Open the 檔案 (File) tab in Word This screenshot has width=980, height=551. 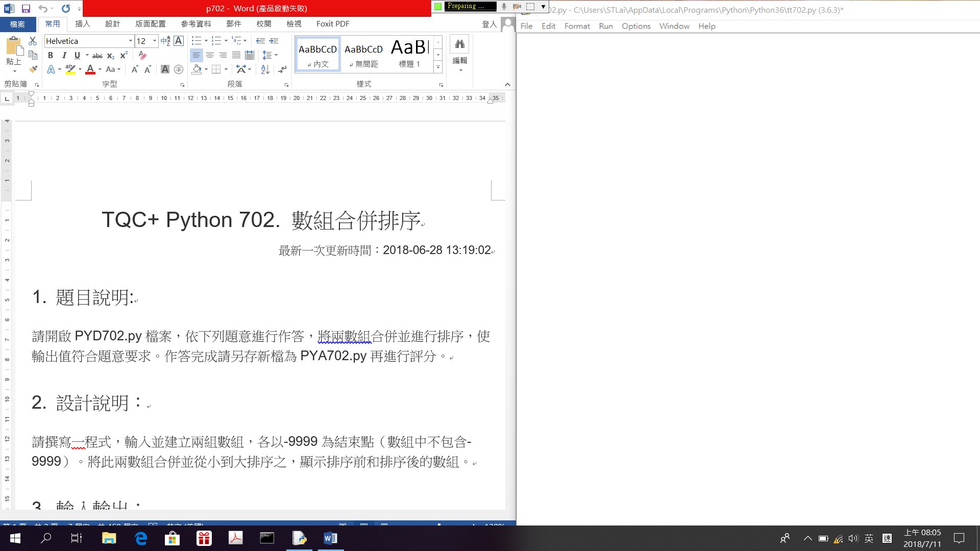tap(18, 24)
